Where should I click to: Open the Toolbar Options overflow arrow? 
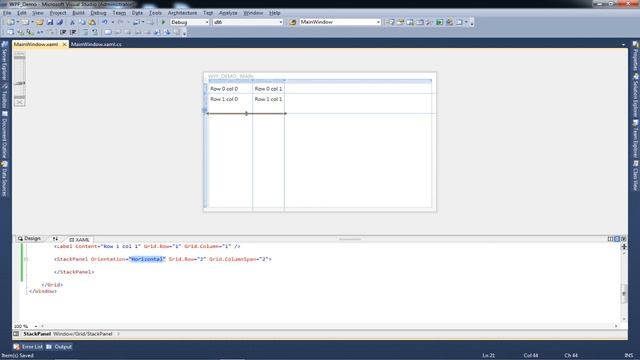tap(472, 23)
